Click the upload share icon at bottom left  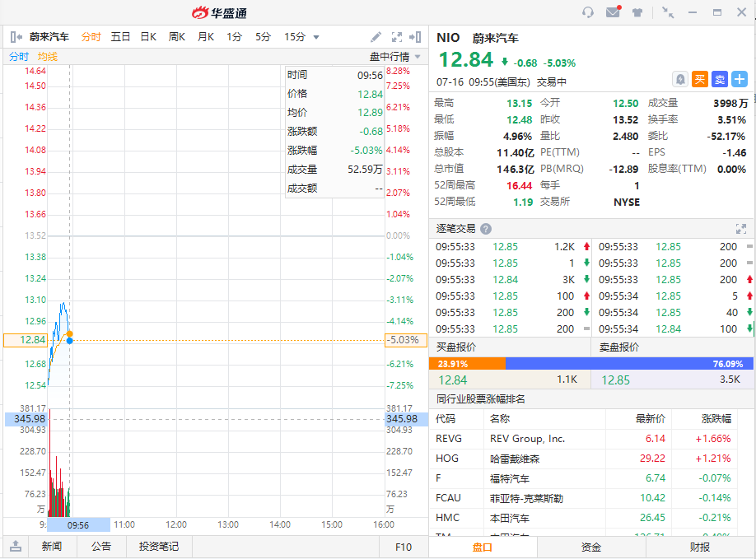[x=16, y=547]
